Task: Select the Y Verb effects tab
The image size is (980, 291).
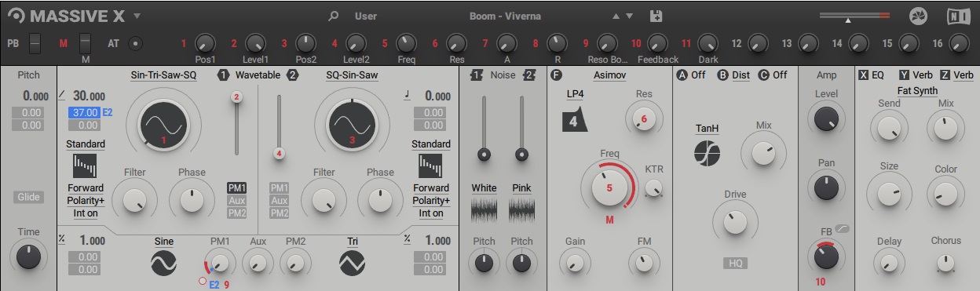Action: pyautogui.click(x=916, y=75)
